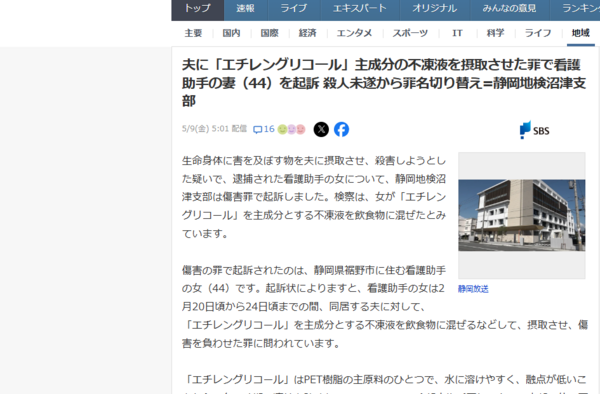Choose the 国内 category
The height and width of the screenshot is (394, 600).
click(232, 33)
